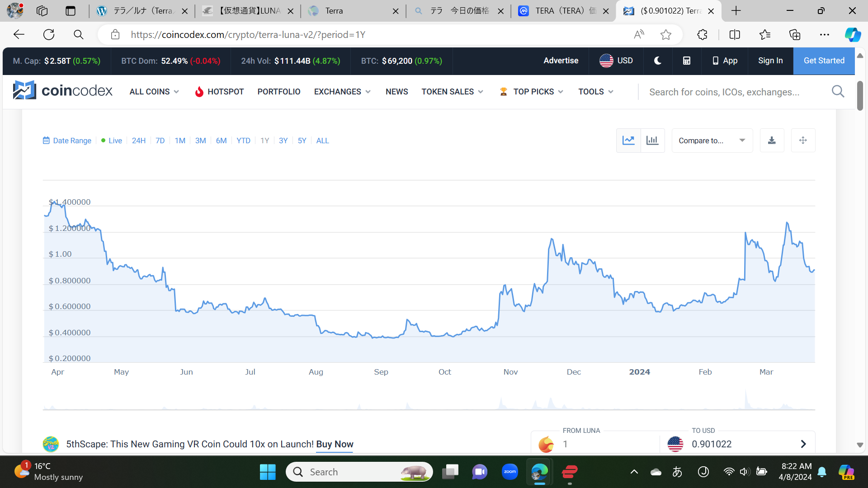Switch to the Terra browser tab
The height and width of the screenshot is (488, 868).
[x=353, y=11]
